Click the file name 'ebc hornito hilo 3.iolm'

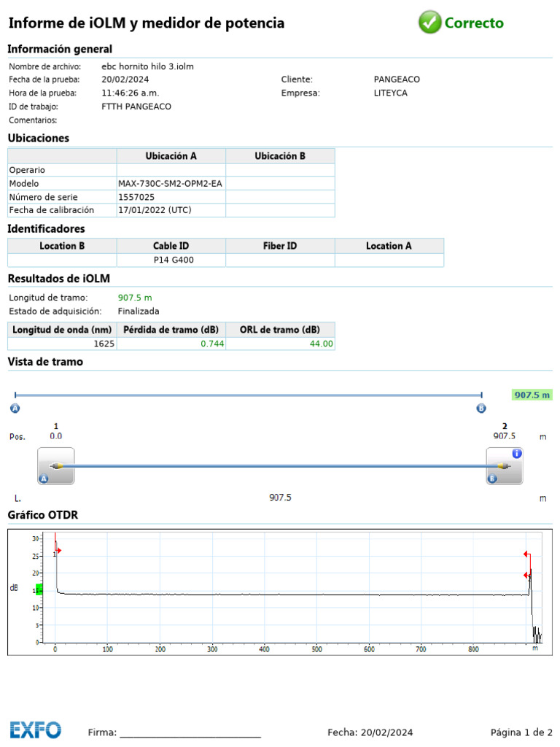pyautogui.click(x=147, y=66)
